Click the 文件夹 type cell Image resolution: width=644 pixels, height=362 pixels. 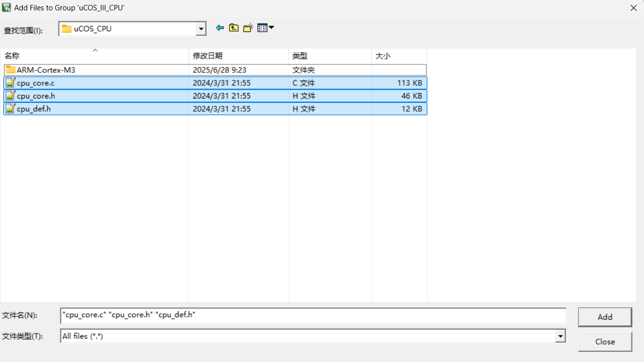(x=303, y=70)
